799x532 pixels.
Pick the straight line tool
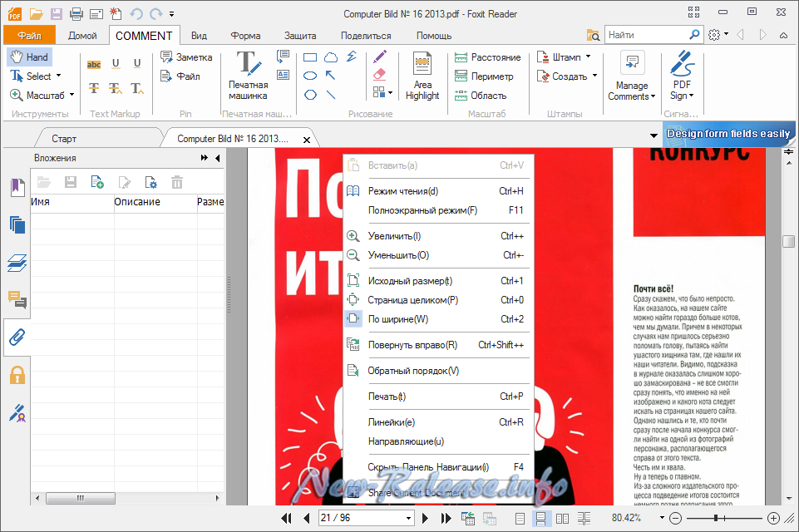331,95
